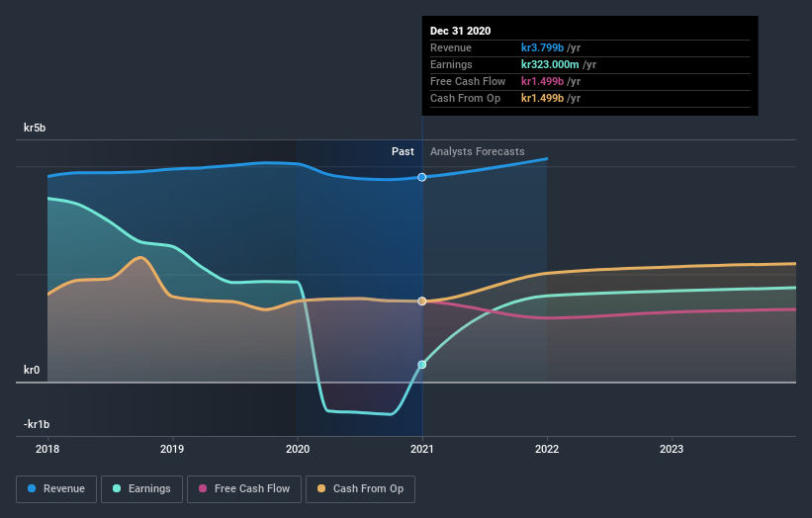Click the kr0 y-axis label
812x518 pixels.
click(x=31, y=370)
